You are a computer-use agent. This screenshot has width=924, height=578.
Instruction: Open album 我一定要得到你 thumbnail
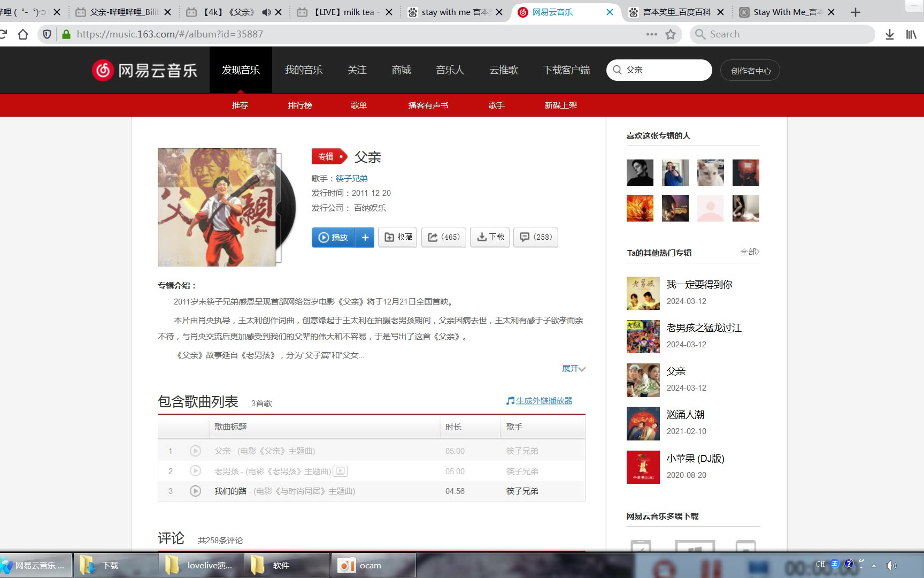643,293
